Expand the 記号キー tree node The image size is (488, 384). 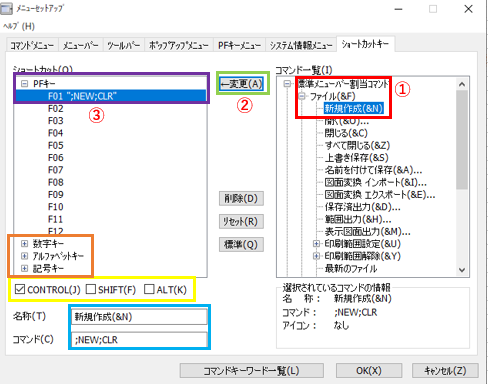tap(24, 268)
